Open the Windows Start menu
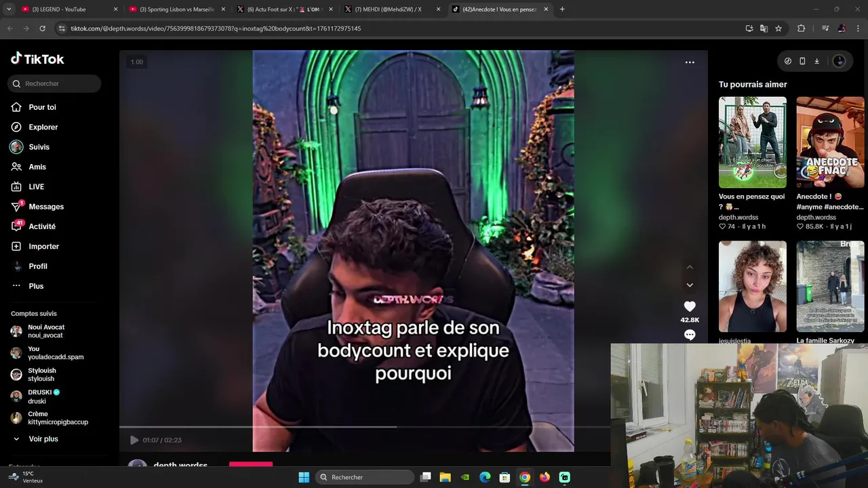868x488 pixels. 304,477
